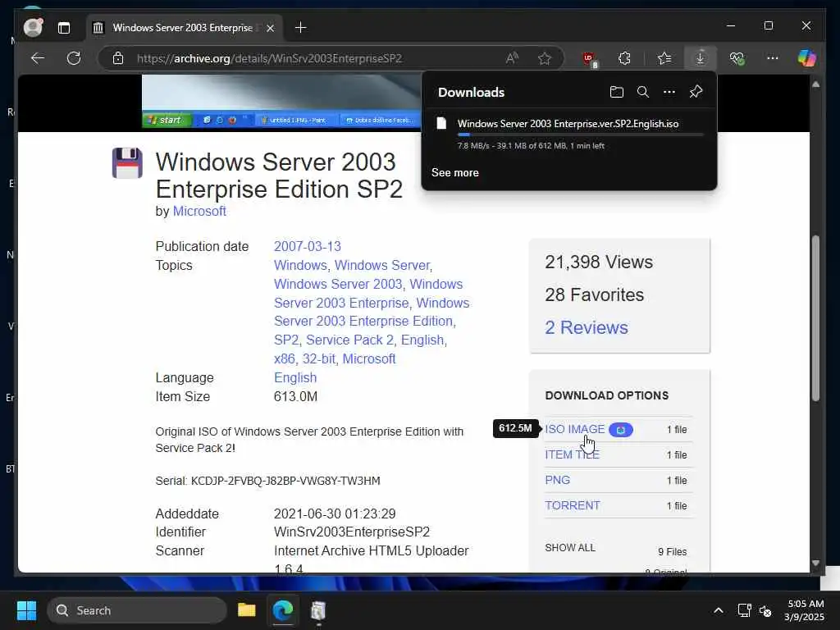
Task: Search downloads using the magnifier icon
Action: [643, 92]
